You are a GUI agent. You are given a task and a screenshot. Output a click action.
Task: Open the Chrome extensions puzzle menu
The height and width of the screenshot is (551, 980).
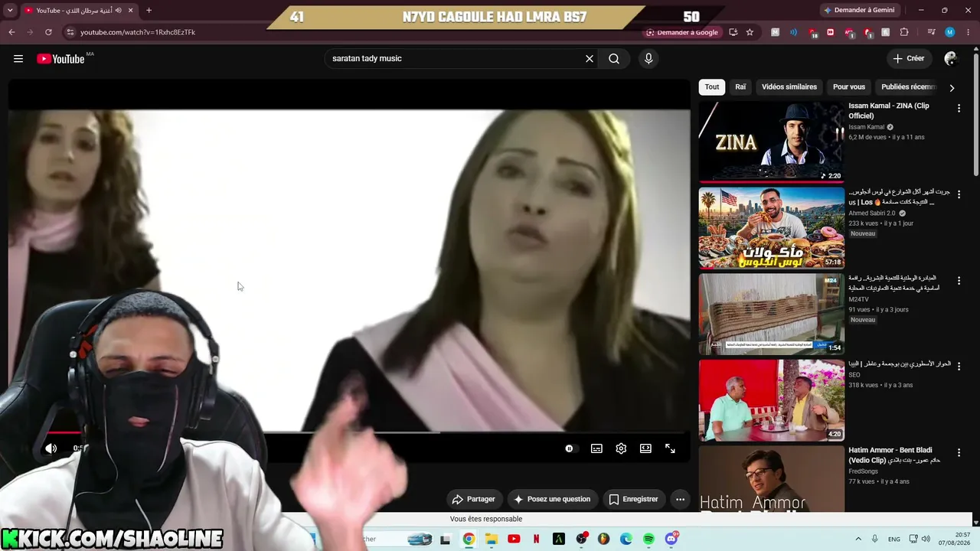904,32
